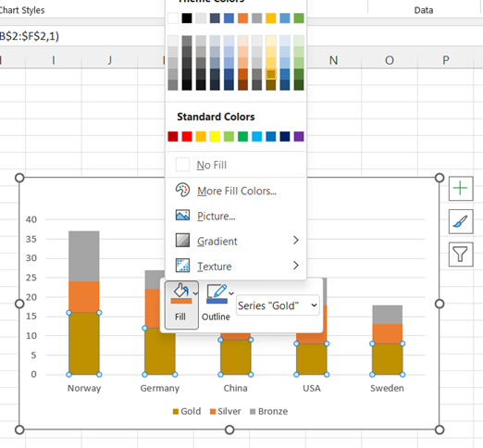Pick standard purple color swatch
This screenshot has height=448, width=483.
coord(299,136)
